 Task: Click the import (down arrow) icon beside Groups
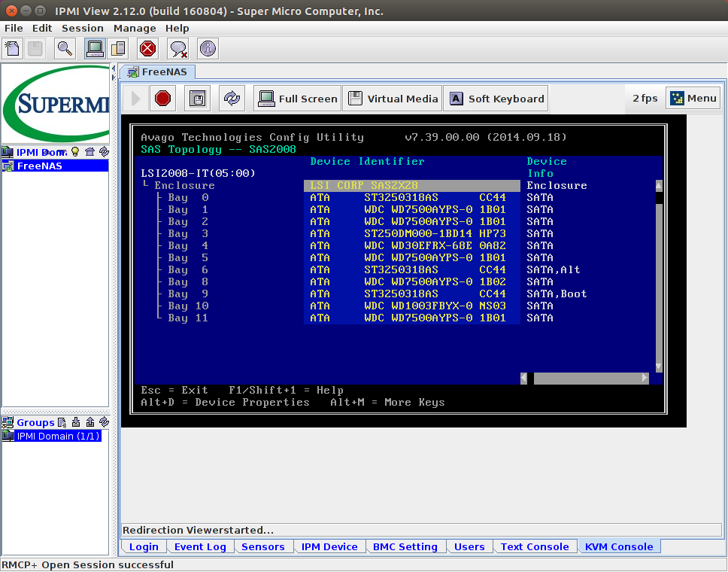click(x=76, y=422)
